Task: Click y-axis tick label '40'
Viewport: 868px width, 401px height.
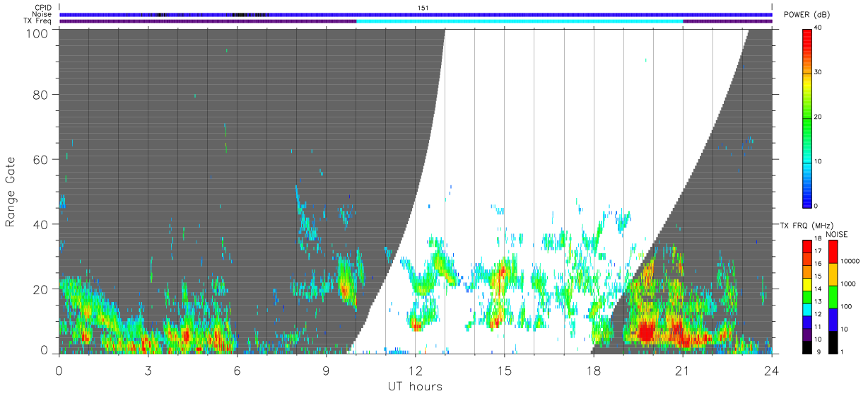Action: (40, 224)
